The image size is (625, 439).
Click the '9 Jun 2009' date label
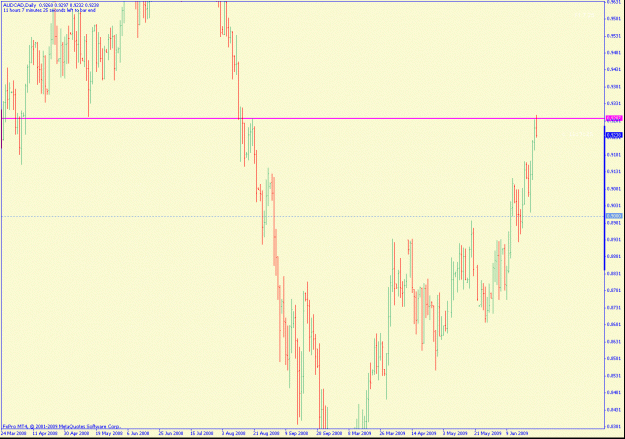click(517, 433)
